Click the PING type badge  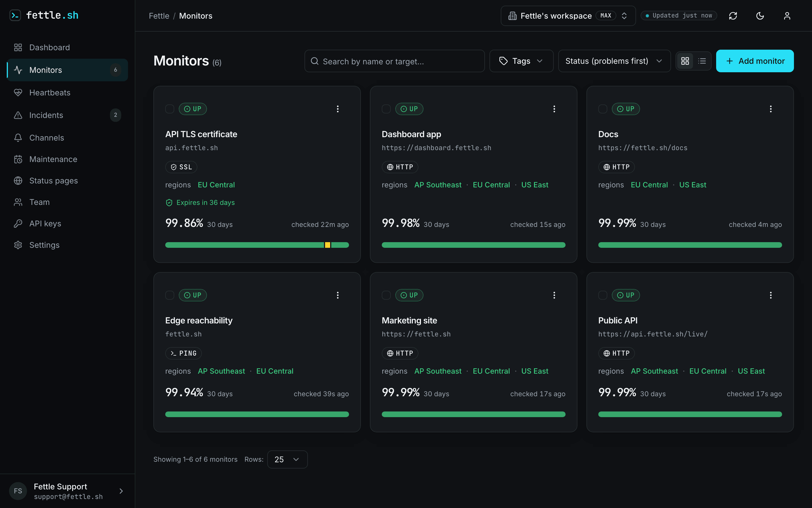tap(183, 353)
